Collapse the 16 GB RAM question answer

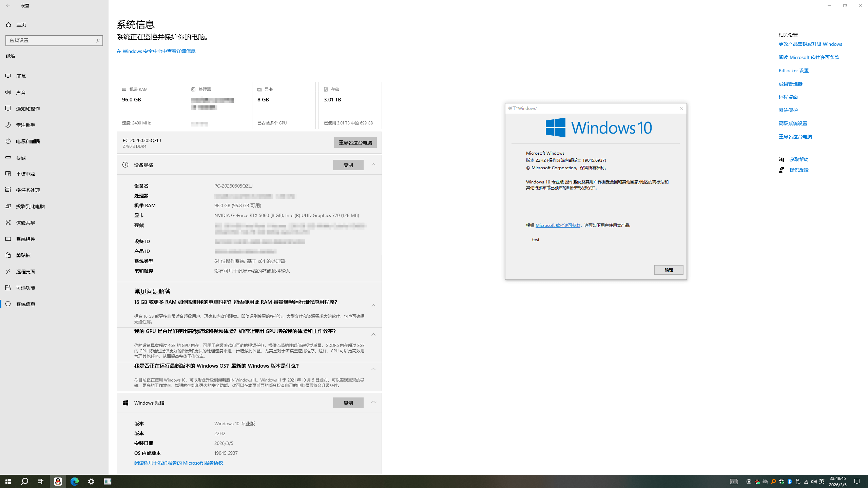(373, 305)
